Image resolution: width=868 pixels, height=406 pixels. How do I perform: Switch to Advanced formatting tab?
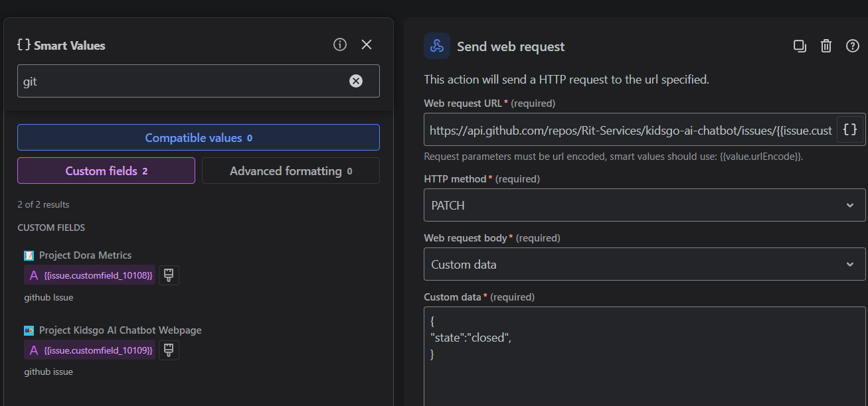point(291,170)
